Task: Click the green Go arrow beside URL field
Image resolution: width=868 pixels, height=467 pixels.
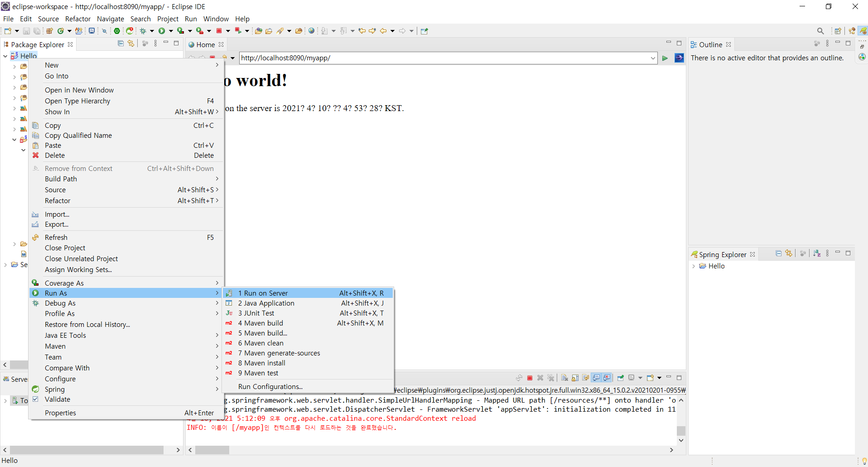Action: 665,58
